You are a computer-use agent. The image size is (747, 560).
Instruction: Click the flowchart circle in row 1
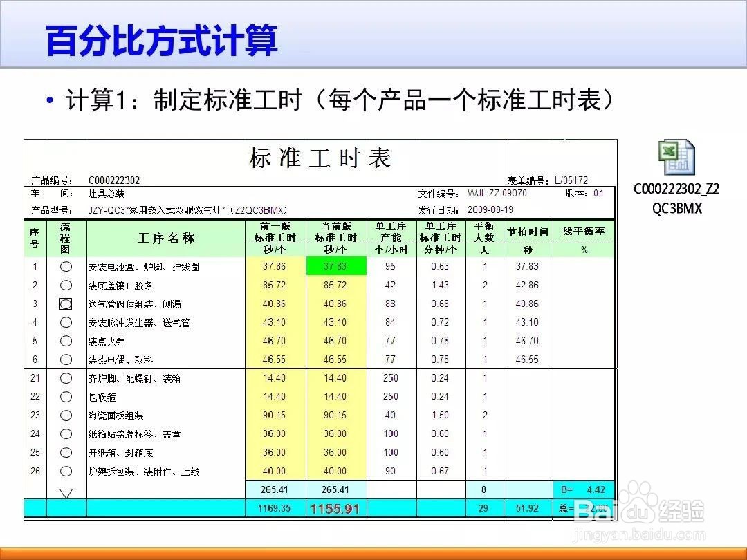pos(66,267)
